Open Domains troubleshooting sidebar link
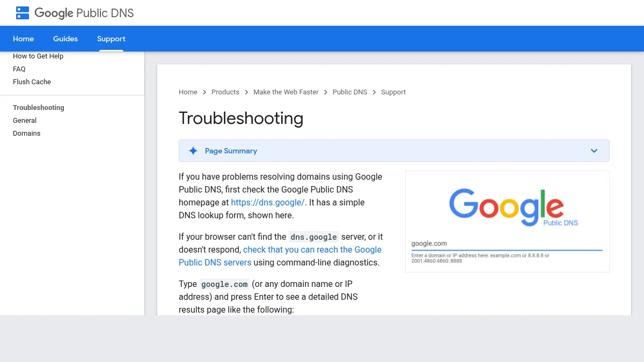The image size is (644, 362). (27, 133)
